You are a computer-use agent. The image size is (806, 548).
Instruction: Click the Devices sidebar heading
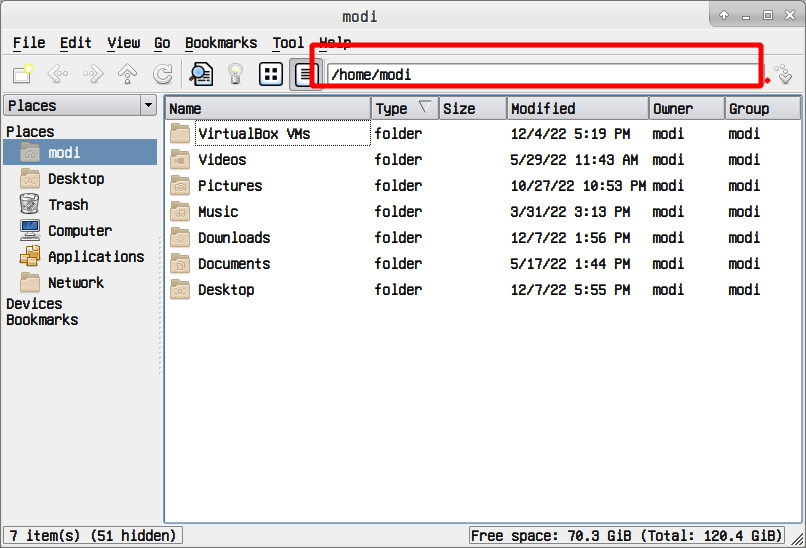pos(34,304)
